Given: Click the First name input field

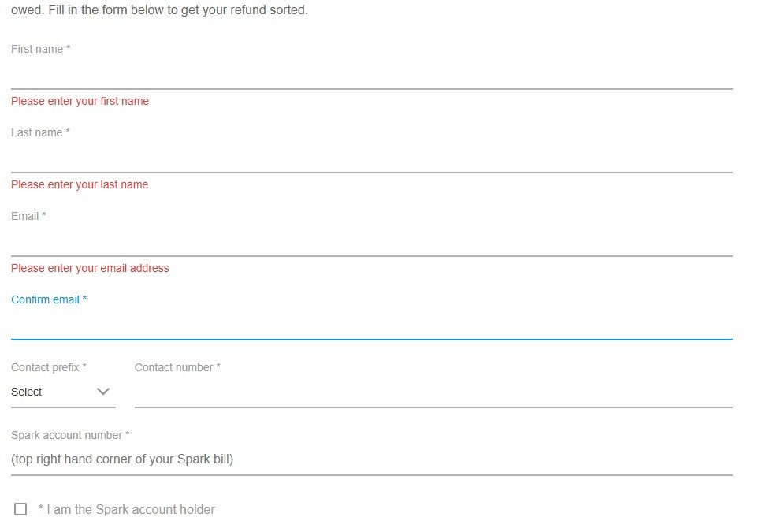Looking at the screenshot, I should (x=371, y=75).
